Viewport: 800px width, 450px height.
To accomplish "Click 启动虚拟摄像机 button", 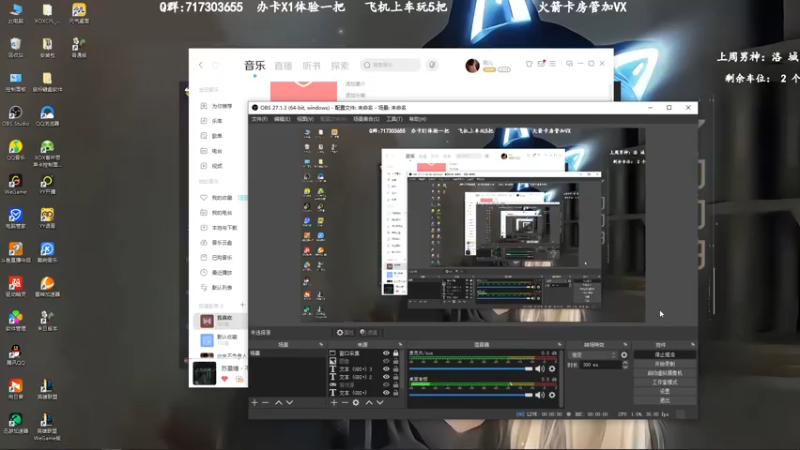I will click(x=665, y=373).
